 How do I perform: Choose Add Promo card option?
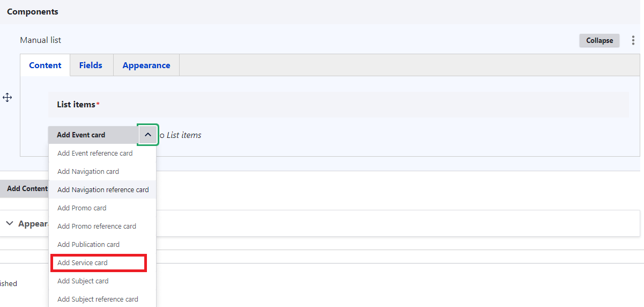[x=82, y=208]
